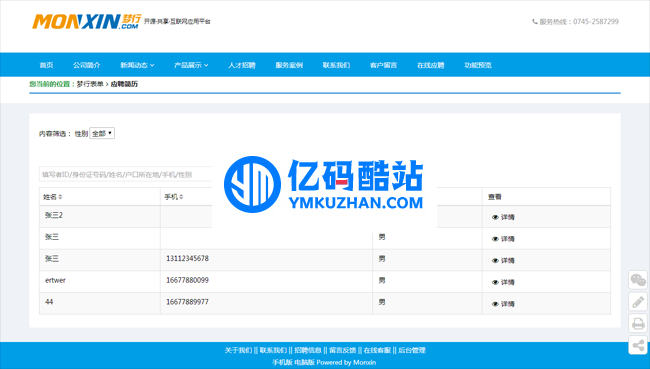Click 在线客服 footer link
The height and width of the screenshot is (369, 650).
point(377,350)
